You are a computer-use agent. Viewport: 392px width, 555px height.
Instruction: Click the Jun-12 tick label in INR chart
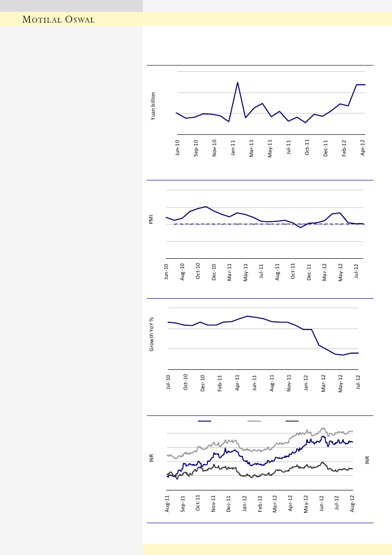[x=322, y=504]
